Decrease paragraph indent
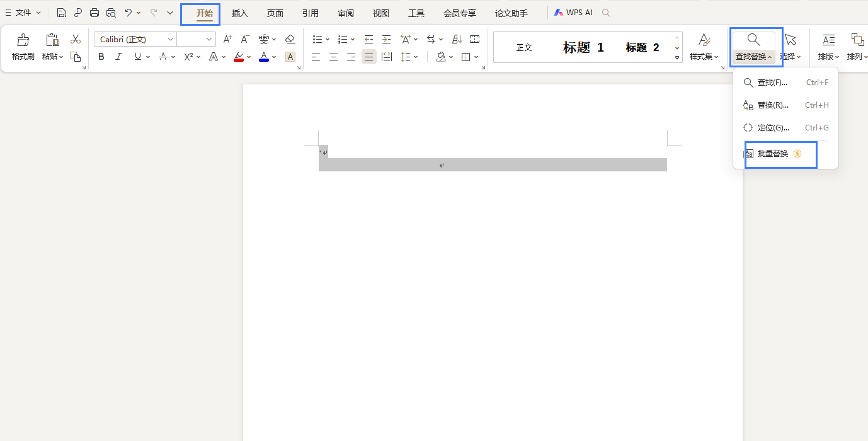Viewport: 868px width, 441px height. (368, 39)
